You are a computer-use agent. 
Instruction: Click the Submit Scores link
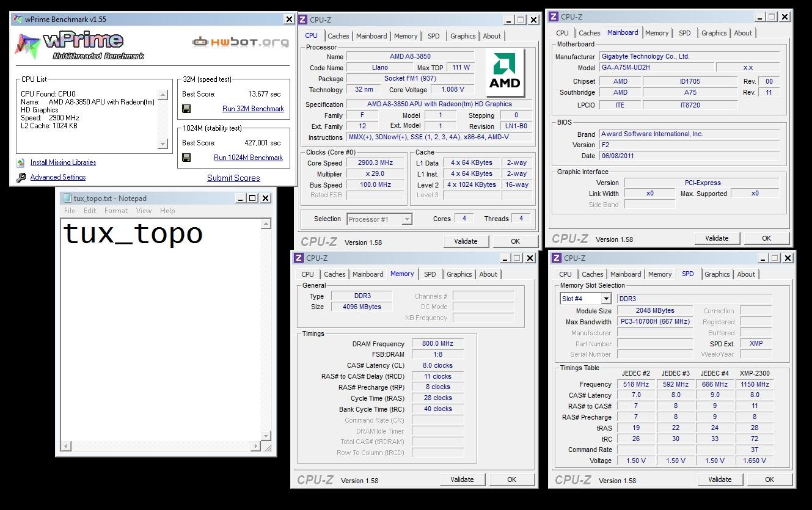tap(233, 178)
